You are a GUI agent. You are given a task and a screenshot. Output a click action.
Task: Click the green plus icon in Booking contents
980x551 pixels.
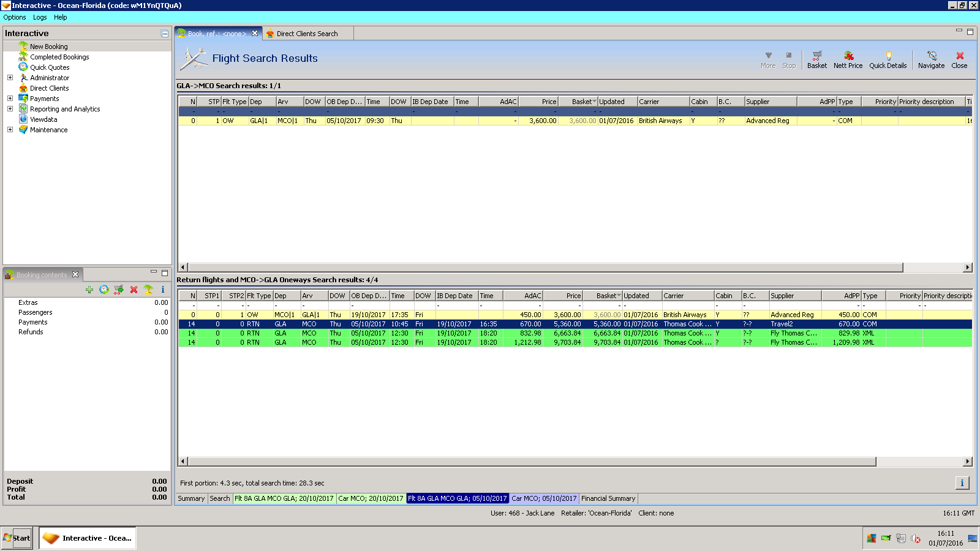coord(89,290)
